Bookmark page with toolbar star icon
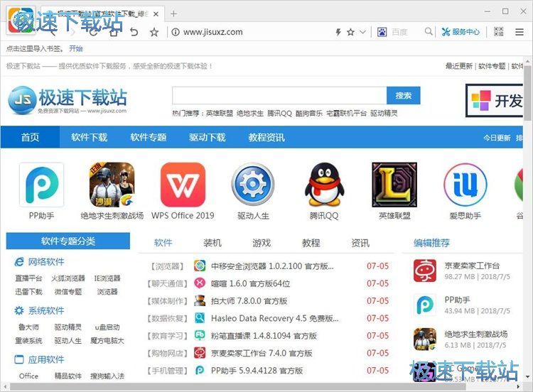The width and height of the screenshot is (533, 392). [x=154, y=32]
